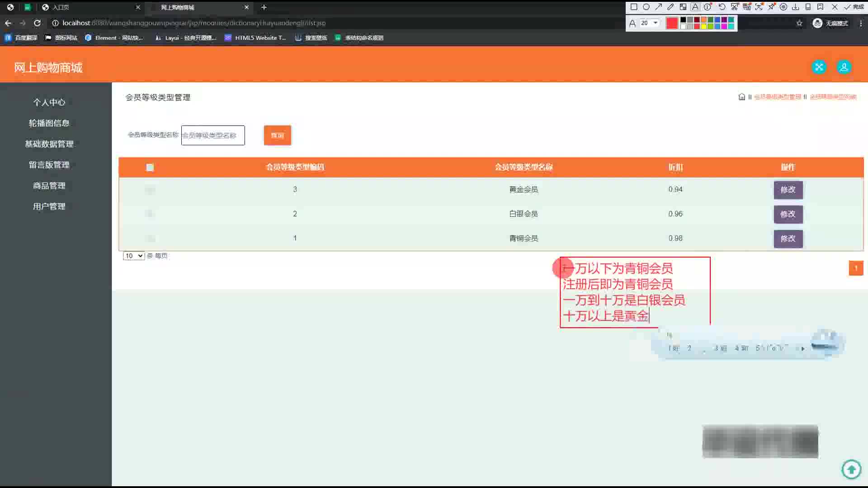Expand 基础数据管理 in sidebar

[49, 144]
